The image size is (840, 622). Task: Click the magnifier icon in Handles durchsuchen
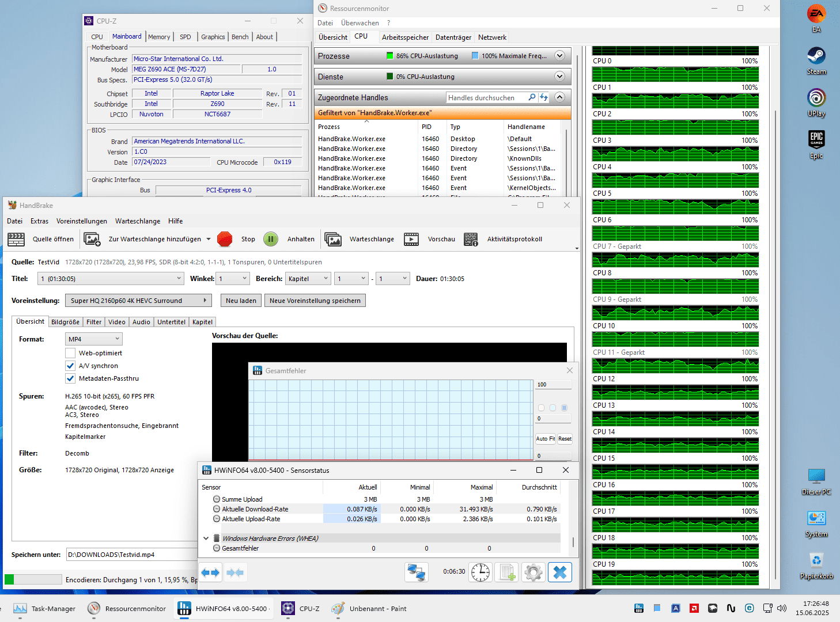[x=532, y=97]
